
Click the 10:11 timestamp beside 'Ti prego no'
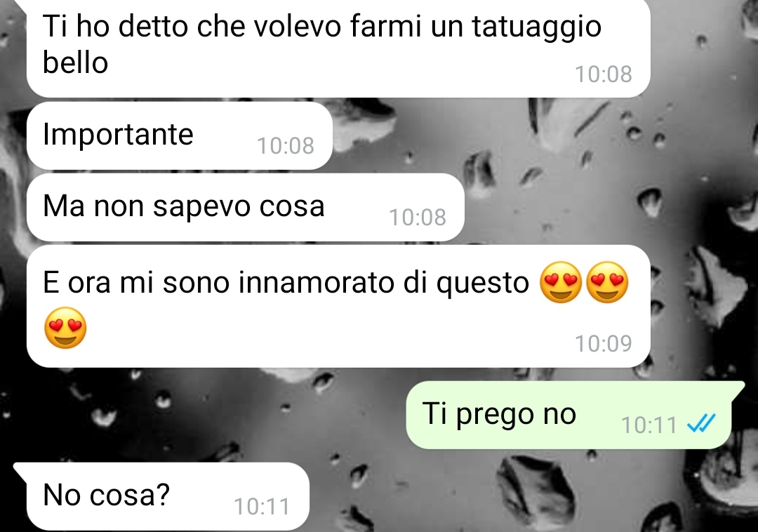click(649, 425)
